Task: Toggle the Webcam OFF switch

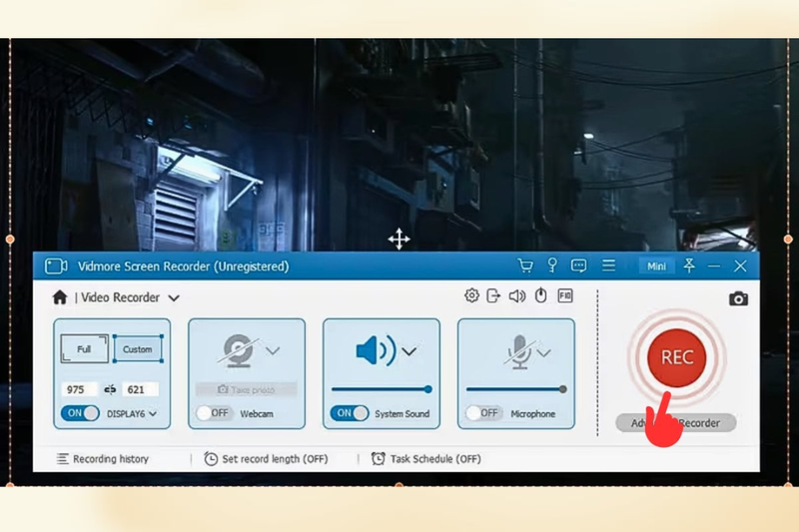Action: pyautogui.click(x=214, y=413)
